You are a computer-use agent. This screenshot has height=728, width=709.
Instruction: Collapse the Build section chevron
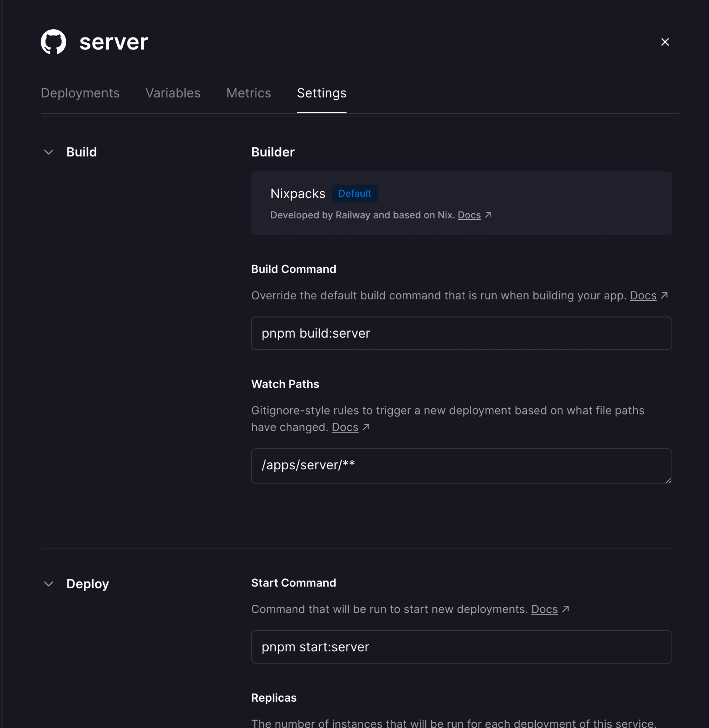[49, 152]
